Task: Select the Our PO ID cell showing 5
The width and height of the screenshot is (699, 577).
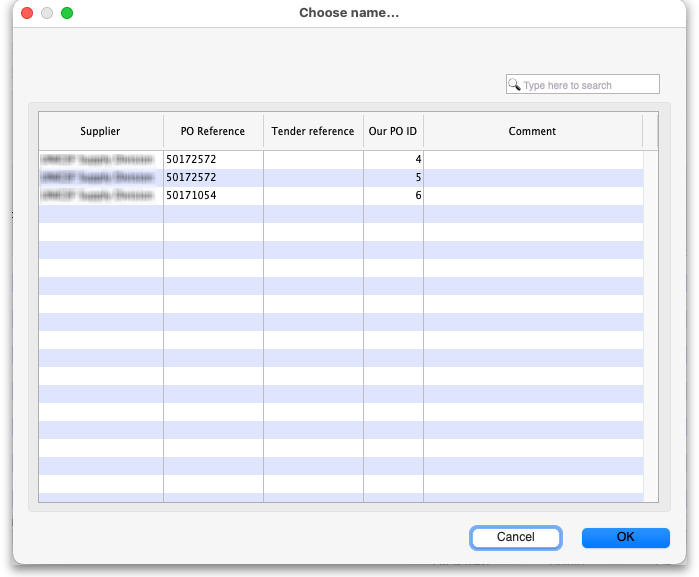Action: 393,177
